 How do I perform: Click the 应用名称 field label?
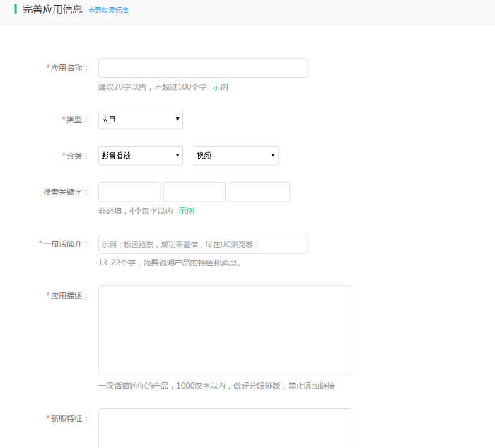[x=68, y=68]
